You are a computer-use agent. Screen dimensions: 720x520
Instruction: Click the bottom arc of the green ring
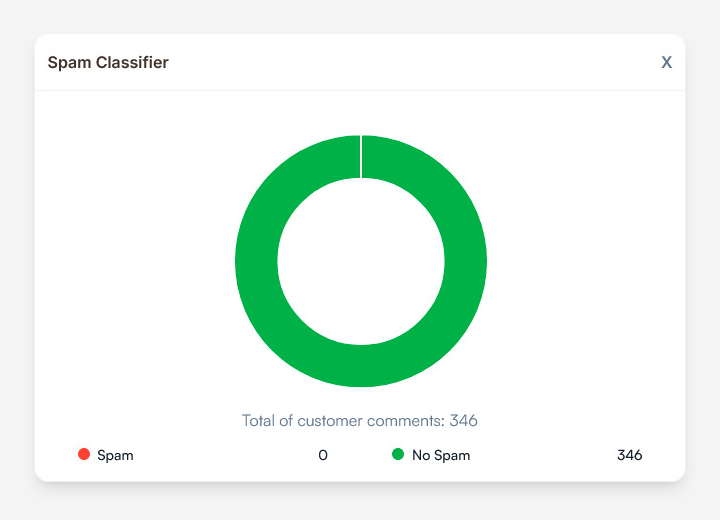[x=361, y=366]
